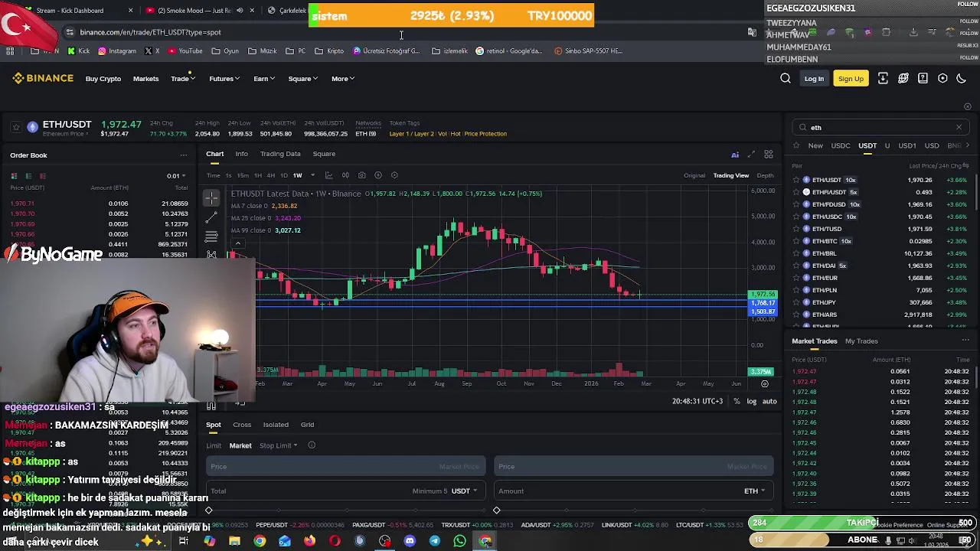Select the 1D time interval
Viewport: 980px width, 551px height.
[x=283, y=175]
